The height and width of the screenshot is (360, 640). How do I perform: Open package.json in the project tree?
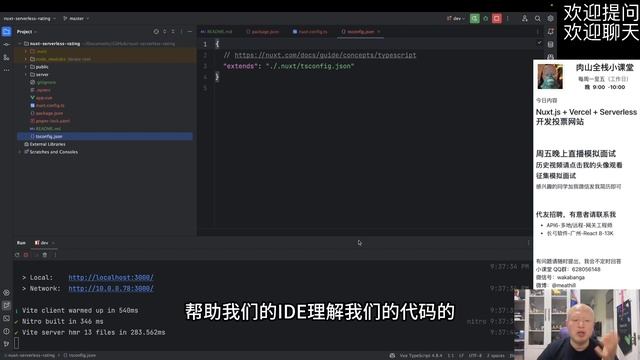pos(49,113)
